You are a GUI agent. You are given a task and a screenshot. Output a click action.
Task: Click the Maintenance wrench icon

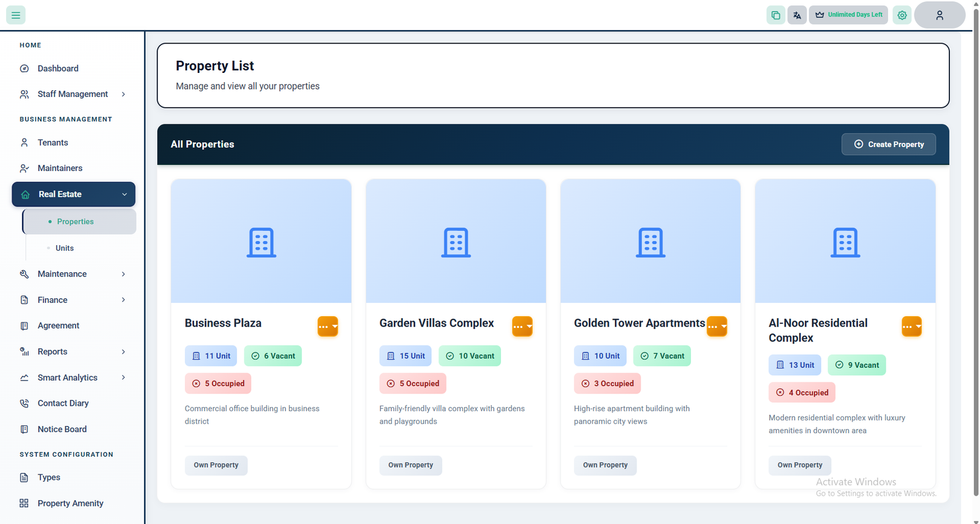click(x=24, y=274)
